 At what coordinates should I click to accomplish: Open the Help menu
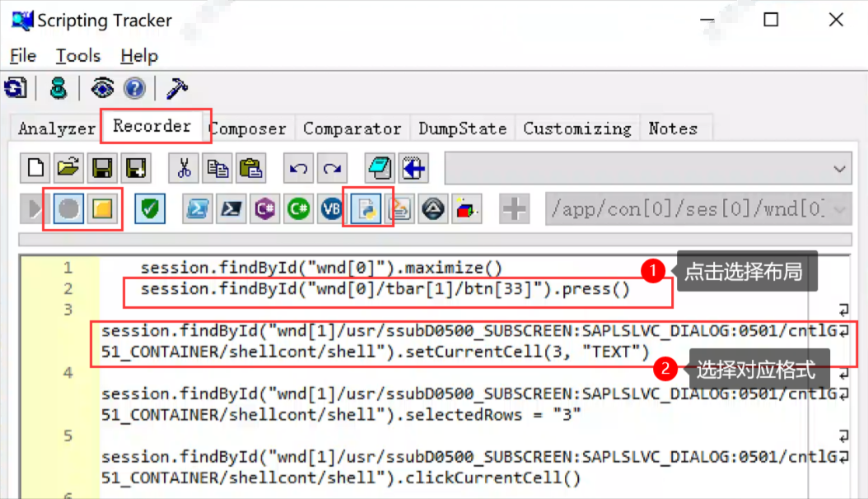[139, 56]
